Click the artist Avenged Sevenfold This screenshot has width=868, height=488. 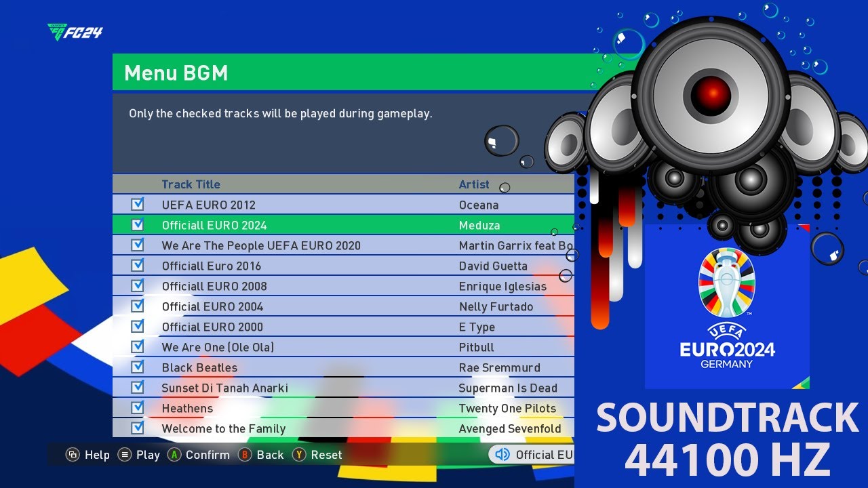(x=510, y=428)
